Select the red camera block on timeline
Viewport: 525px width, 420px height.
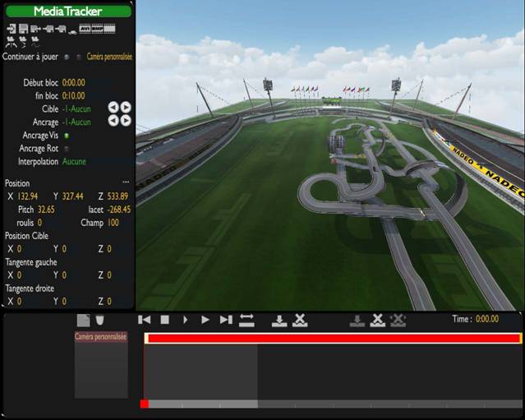pos(333,339)
